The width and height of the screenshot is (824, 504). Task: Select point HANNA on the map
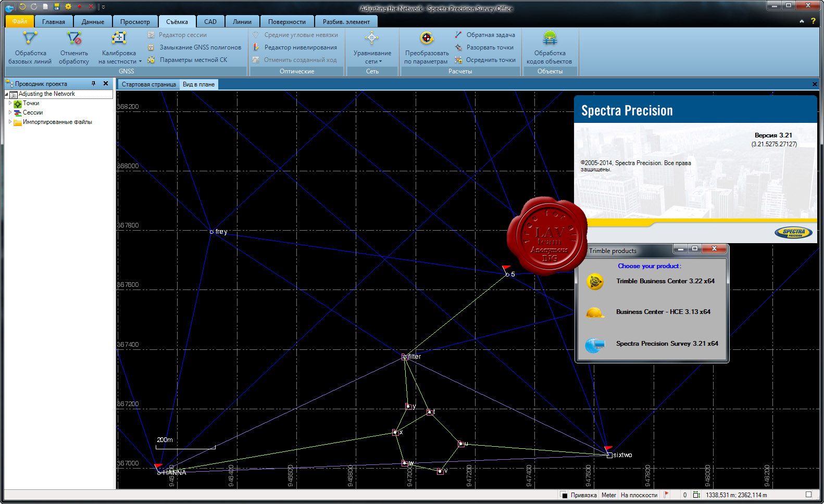pyautogui.click(x=159, y=472)
